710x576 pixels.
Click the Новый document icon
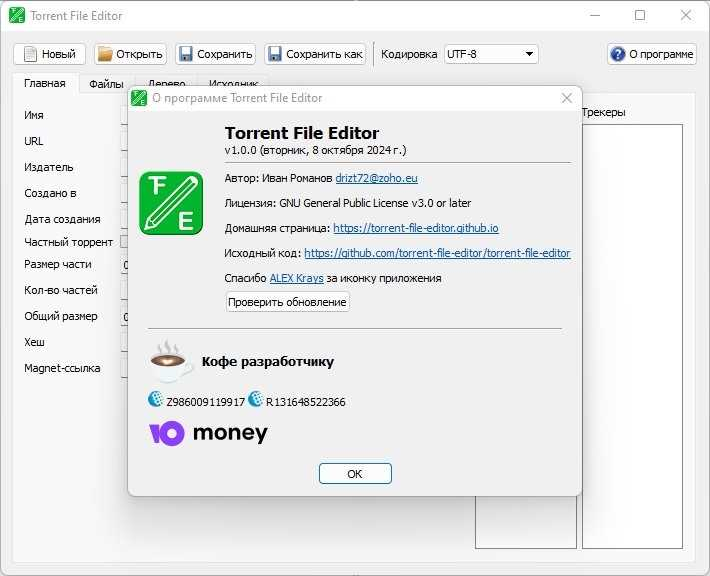(30, 54)
